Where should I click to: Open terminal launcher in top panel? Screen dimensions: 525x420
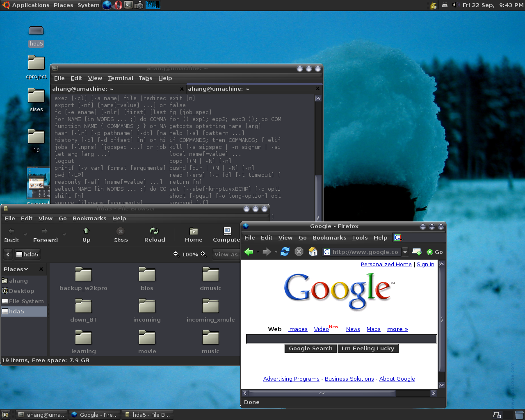pyautogui.click(x=128, y=5)
